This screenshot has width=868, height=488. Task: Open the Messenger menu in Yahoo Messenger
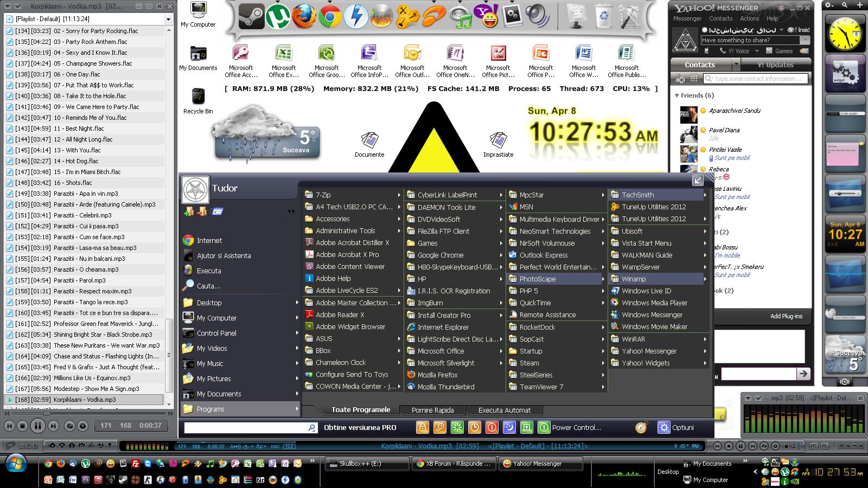(x=687, y=18)
